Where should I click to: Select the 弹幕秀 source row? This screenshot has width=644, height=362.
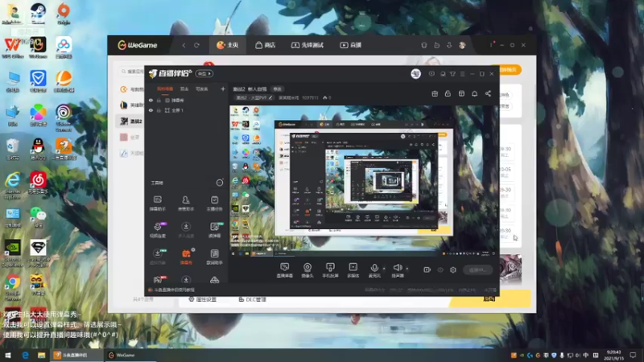click(x=187, y=100)
